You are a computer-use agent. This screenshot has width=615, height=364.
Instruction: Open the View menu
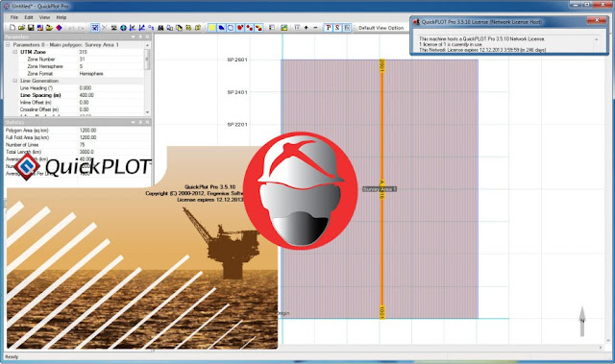tap(44, 17)
